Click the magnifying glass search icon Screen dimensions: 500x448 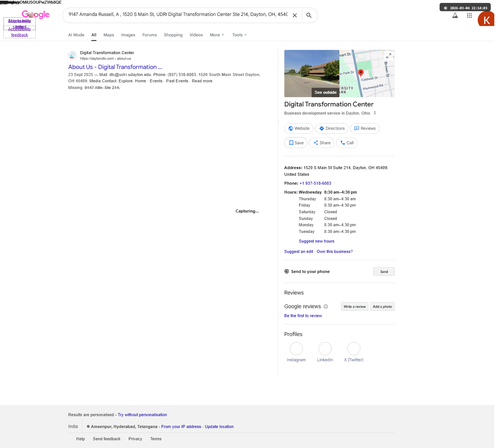[309, 15]
